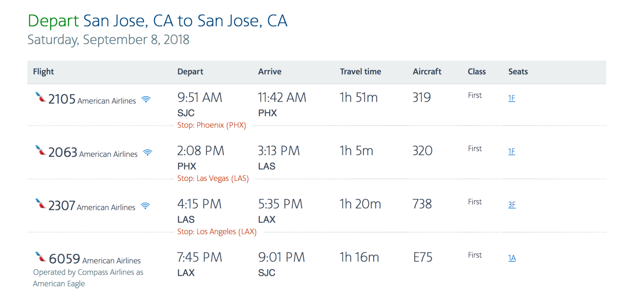Image resolution: width=644 pixels, height=308 pixels.
Task: Click the American Airlines logo beside flight 6059
Action: [40, 257]
